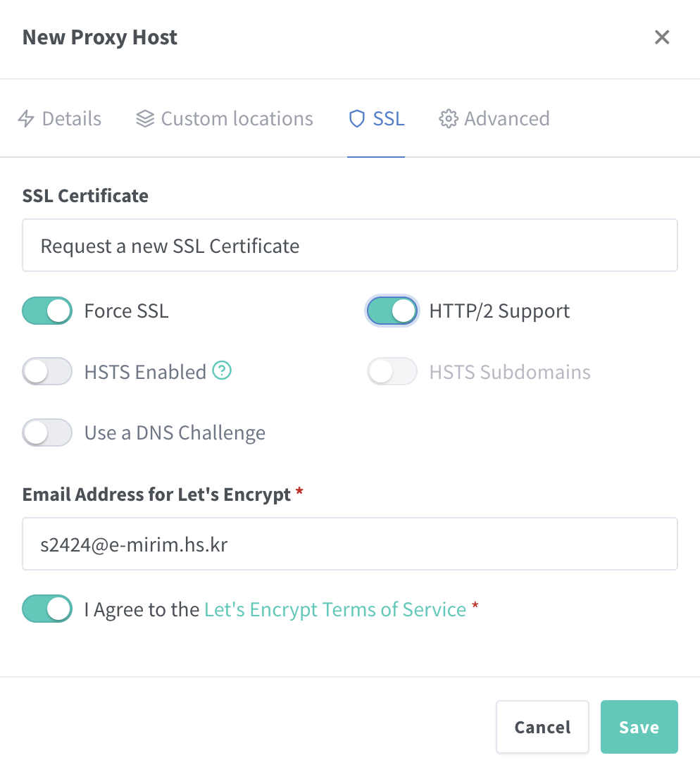This screenshot has width=700, height=772.
Task: Click the stacked layers Custom locations icon
Action: click(x=145, y=118)
